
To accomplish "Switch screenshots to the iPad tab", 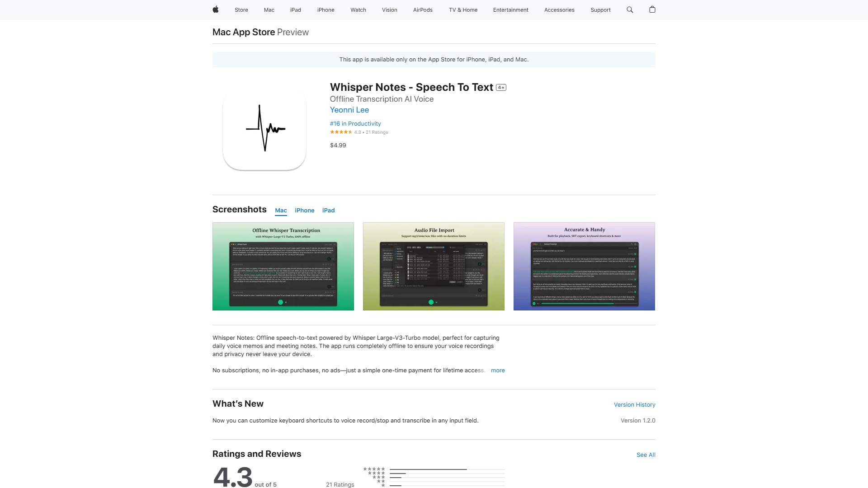I will (328, 211).
